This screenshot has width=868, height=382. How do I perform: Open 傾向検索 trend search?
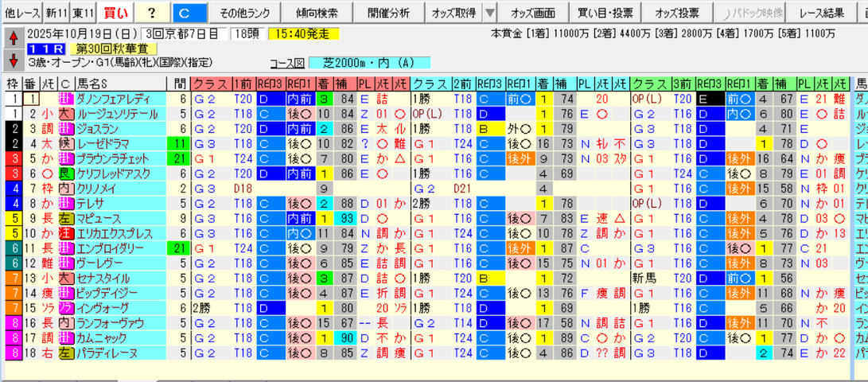coord(316,12)
